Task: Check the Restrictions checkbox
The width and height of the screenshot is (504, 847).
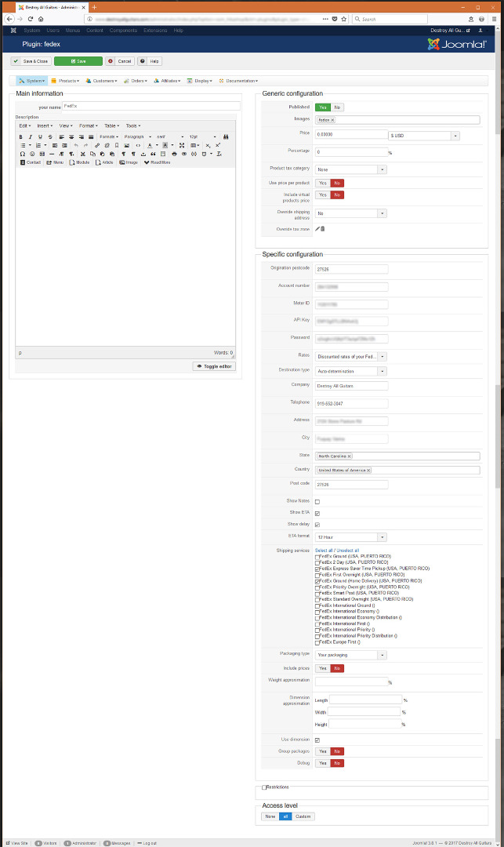Action: [264, 787]
